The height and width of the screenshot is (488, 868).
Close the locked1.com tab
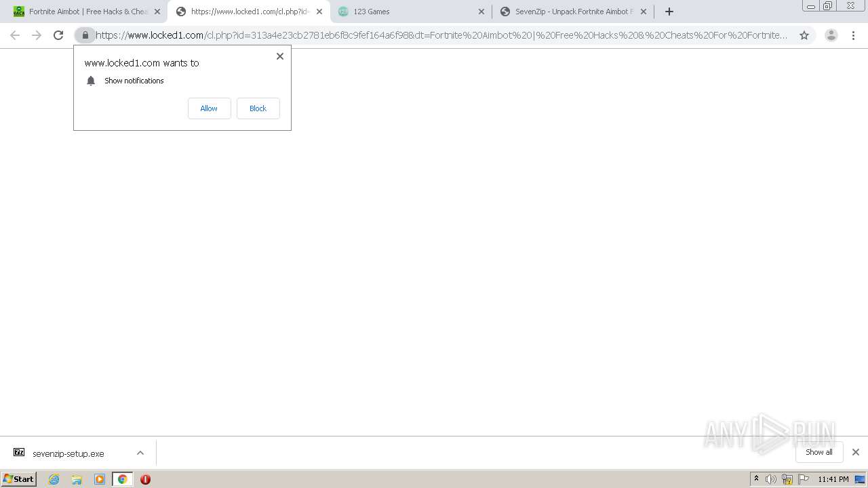pyautogui.click(x=319, y=12)
